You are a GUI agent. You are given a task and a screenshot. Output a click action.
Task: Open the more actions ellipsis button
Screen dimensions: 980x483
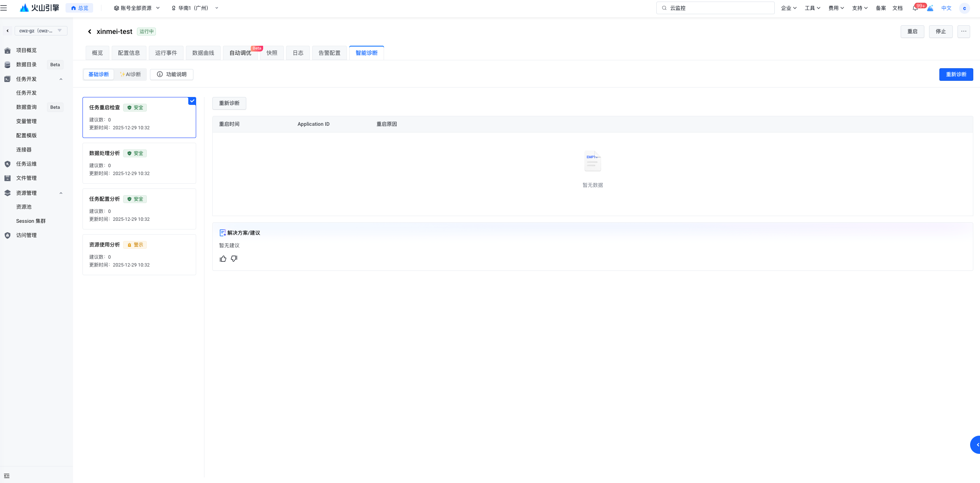click(963, 32)
